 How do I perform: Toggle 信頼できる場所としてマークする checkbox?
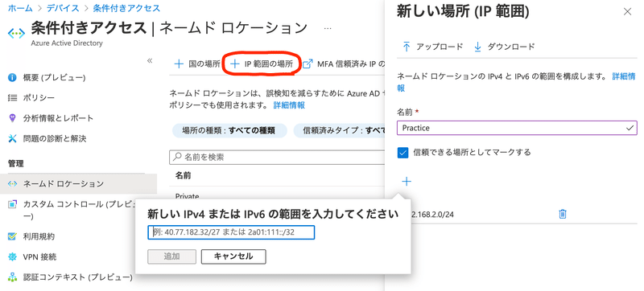tap(403, 153)
